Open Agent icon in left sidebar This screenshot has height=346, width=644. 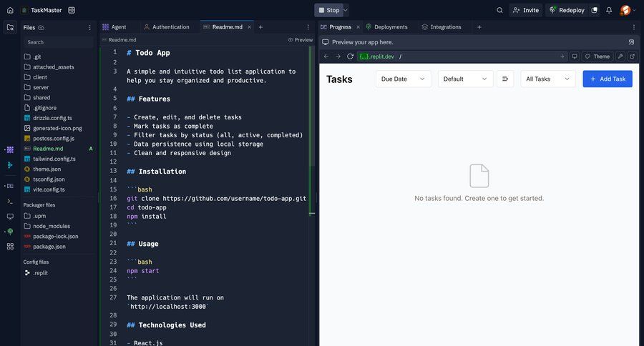click(x=10, y=150)
